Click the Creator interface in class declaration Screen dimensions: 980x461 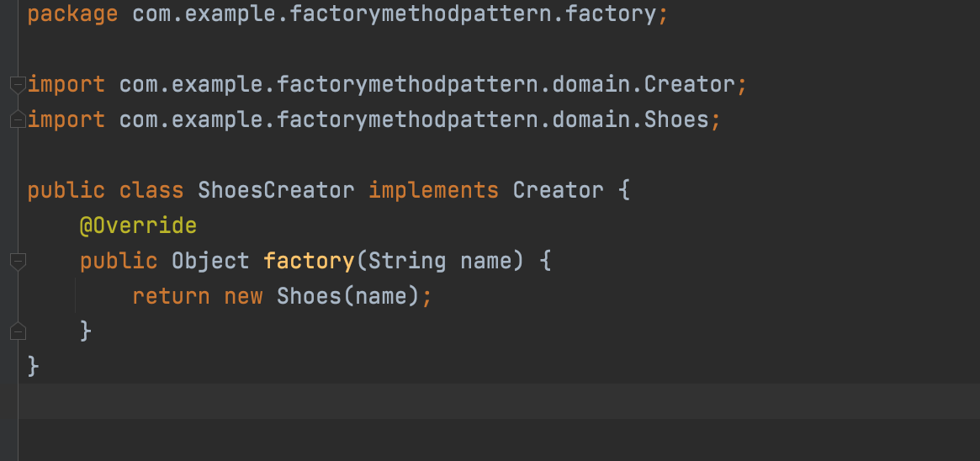(x=558, y=190)
